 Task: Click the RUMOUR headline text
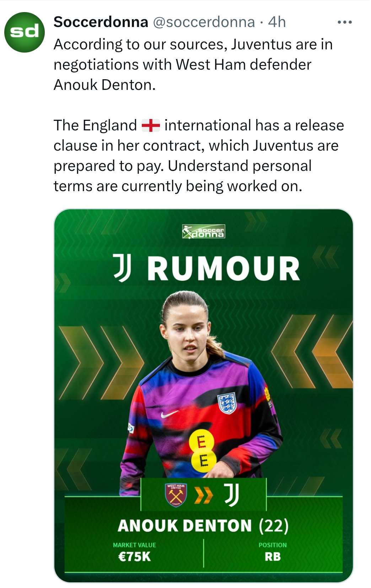pyautogui.click(x=224, y=268)
